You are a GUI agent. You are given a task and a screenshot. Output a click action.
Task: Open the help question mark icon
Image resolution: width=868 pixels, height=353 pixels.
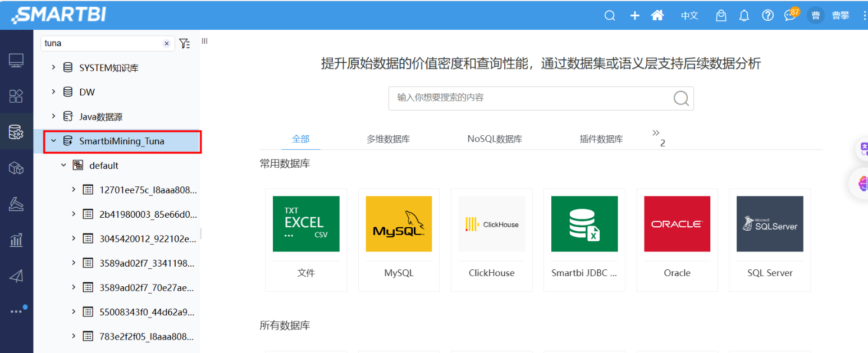[768, 16]
